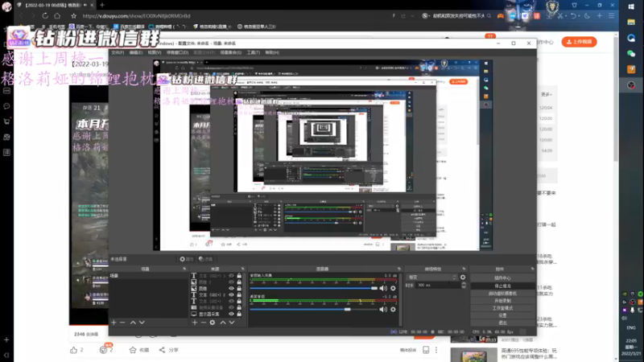Click the 300 ms duration input field
Viewport: 644px width, 362px height.
coord(437,286)
